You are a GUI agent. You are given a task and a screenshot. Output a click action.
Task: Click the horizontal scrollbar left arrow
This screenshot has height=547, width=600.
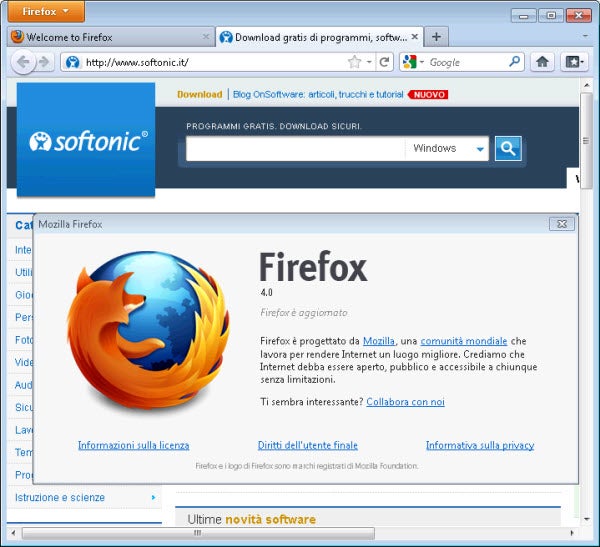(x=13, y=533)
